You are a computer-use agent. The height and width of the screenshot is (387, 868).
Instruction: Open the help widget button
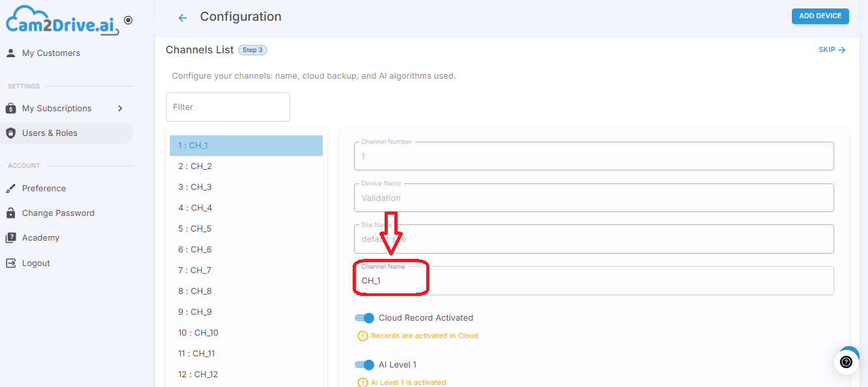pos(847,362)
